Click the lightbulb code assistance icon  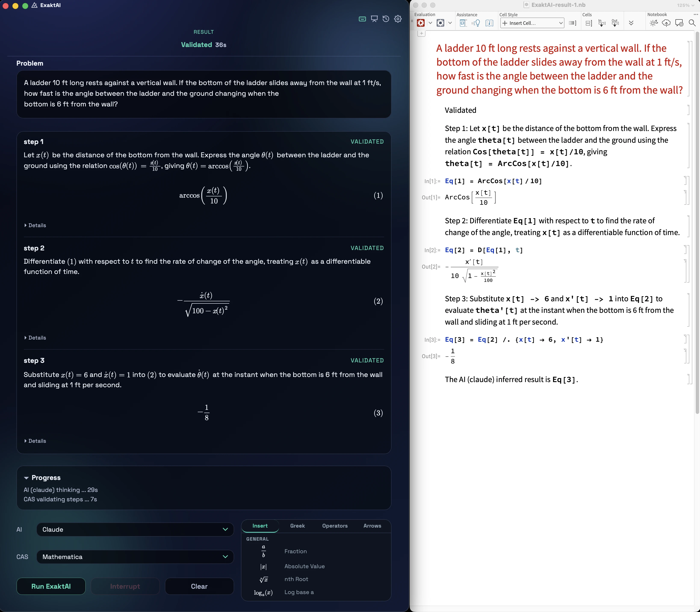pos(476,23)
